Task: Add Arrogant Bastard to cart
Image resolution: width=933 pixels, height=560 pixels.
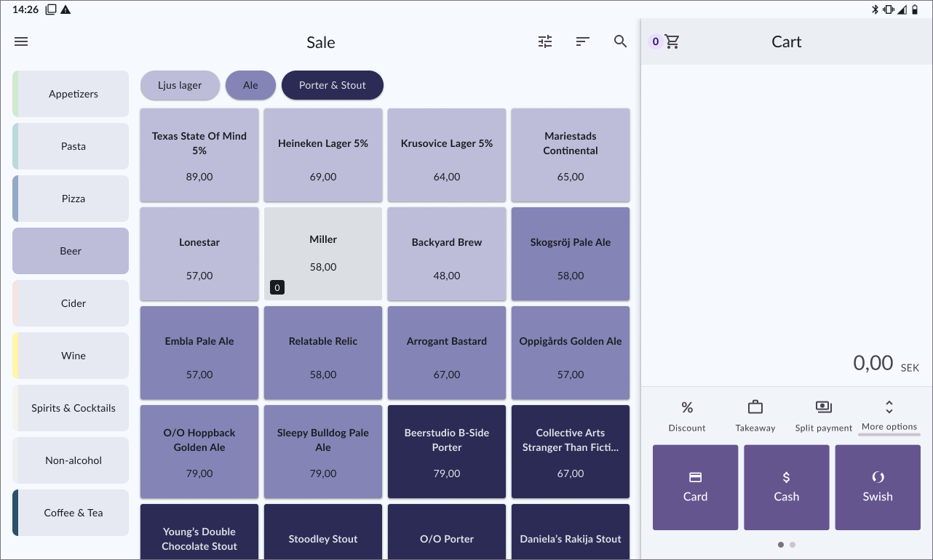Action: click(x=447, y=353)
